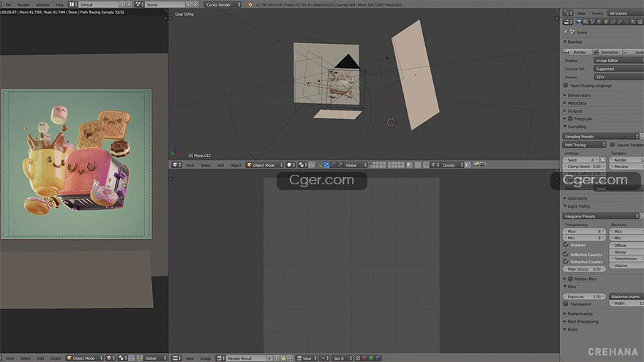Open Sampling Presets dropdown

601,136
